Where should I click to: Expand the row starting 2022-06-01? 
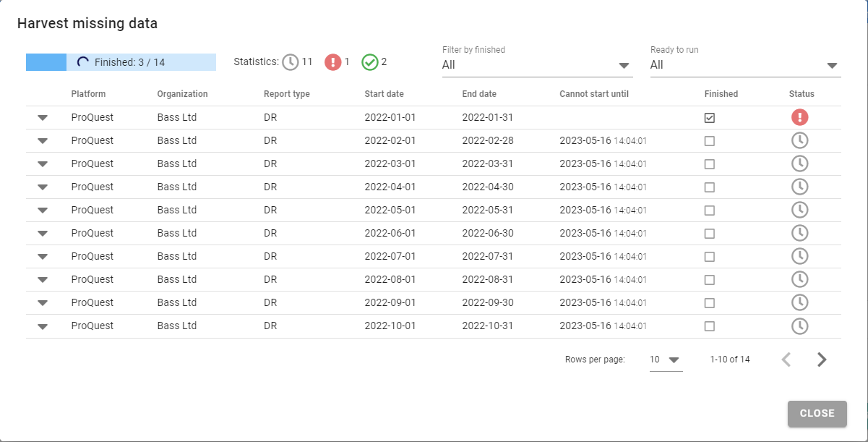43,234
